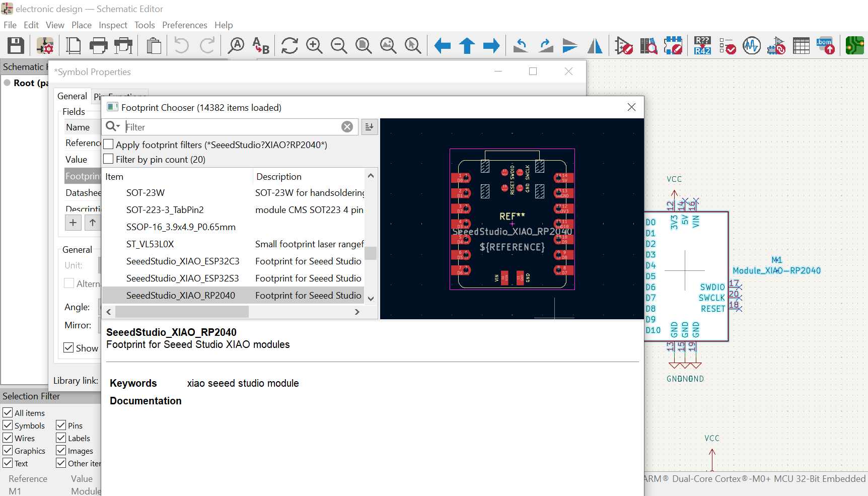Click the Print icon in the toolbar
Screen dimensions: 868x496
(x=98, y=46)
